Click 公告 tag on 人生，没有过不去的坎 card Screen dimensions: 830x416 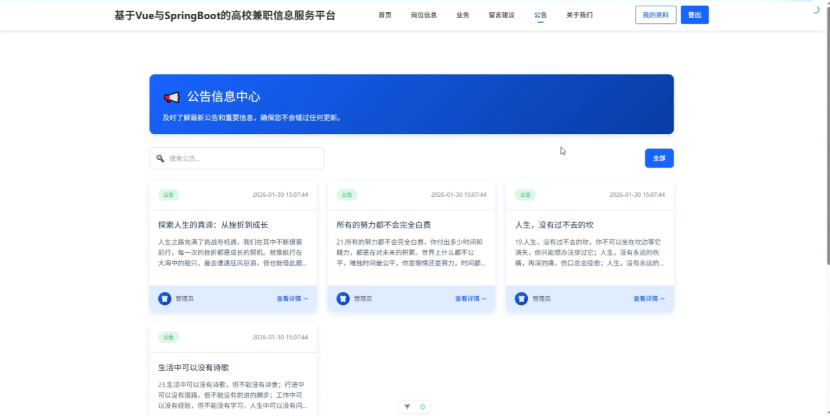525,195
